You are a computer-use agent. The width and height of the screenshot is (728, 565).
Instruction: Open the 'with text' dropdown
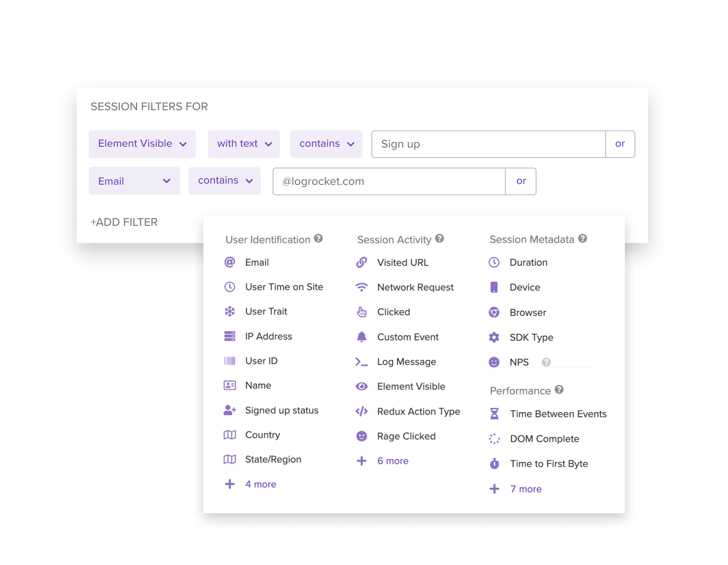pyautogui.click(x=244, y=144)
